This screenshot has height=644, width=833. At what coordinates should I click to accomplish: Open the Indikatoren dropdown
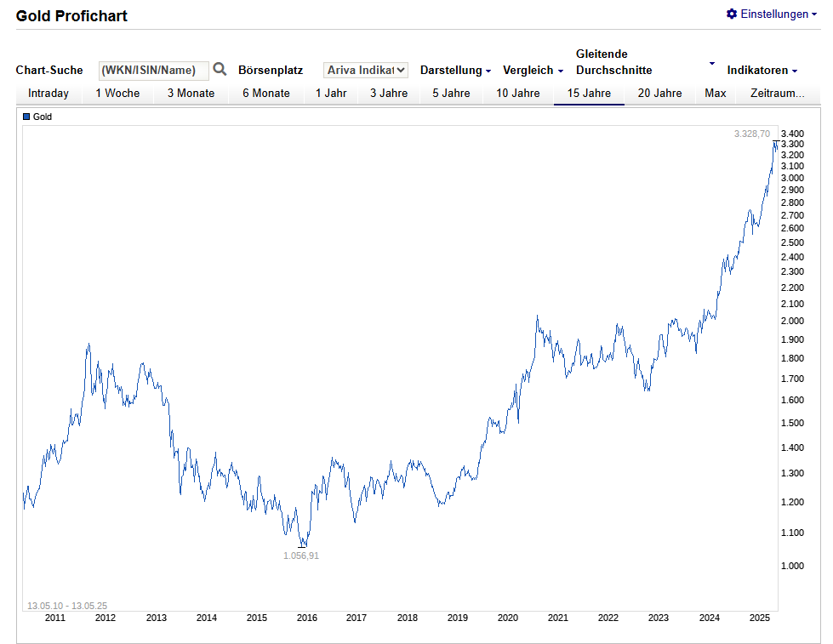[x=762, y=71]
